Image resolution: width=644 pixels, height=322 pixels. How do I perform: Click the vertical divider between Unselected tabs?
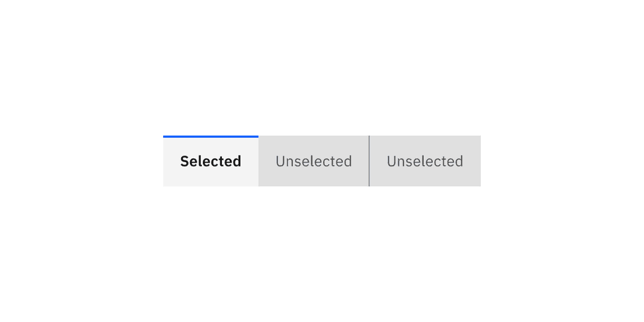coord(369,161)
